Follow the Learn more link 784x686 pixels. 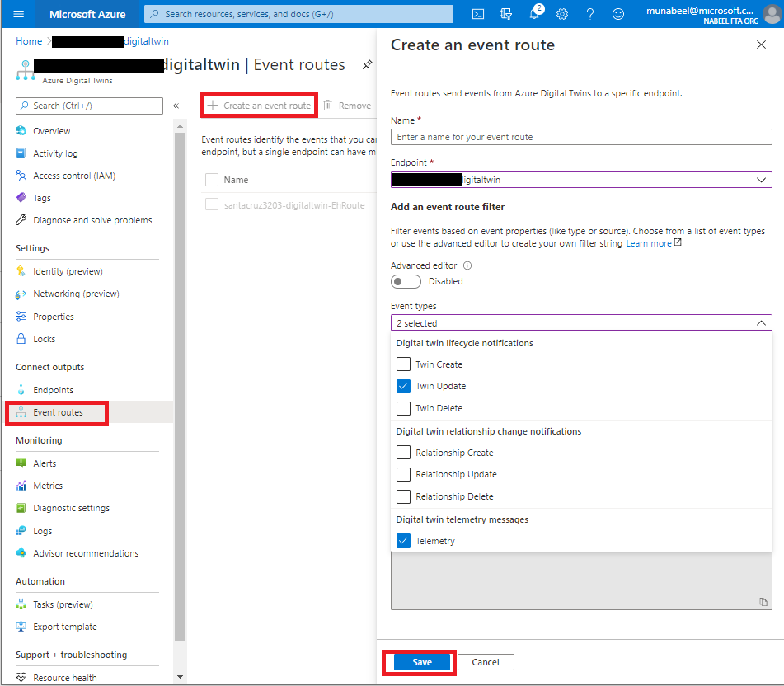coord(649,243)
